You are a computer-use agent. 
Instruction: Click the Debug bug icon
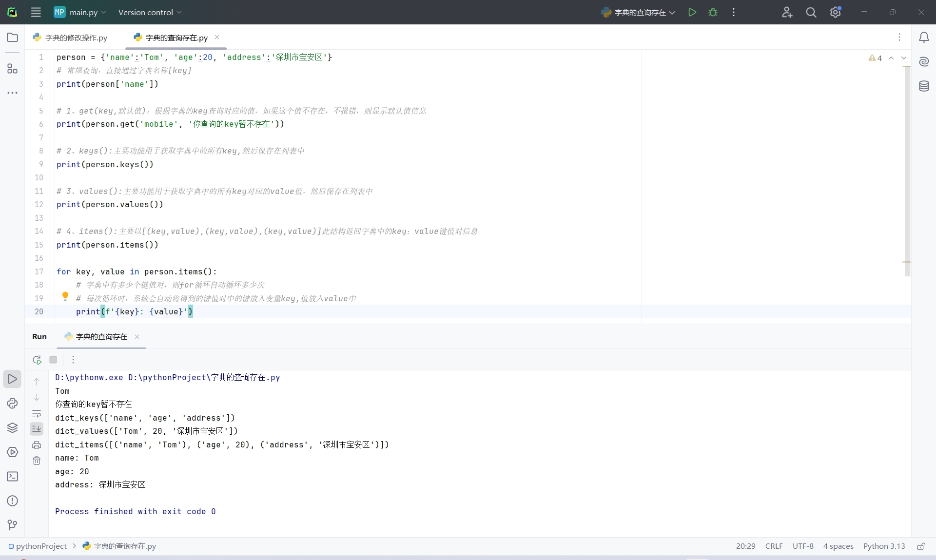point(713,12)
